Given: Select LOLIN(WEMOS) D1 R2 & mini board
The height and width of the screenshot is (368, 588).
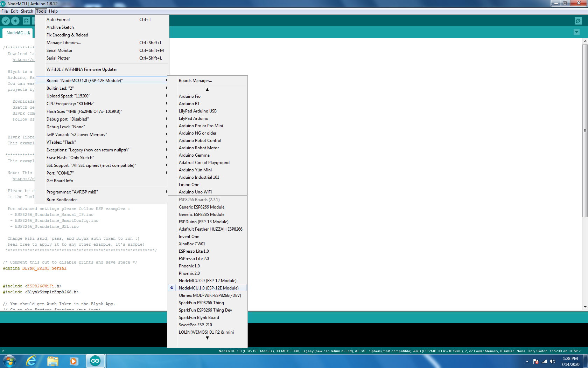Looking at the screenshot, I should point(207,332).
